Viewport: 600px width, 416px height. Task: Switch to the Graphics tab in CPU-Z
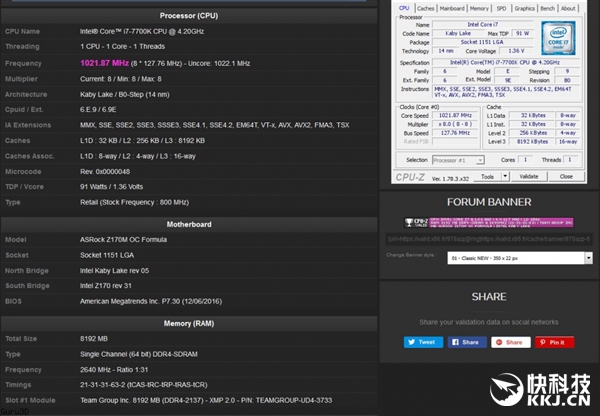(x=524, y=8)
